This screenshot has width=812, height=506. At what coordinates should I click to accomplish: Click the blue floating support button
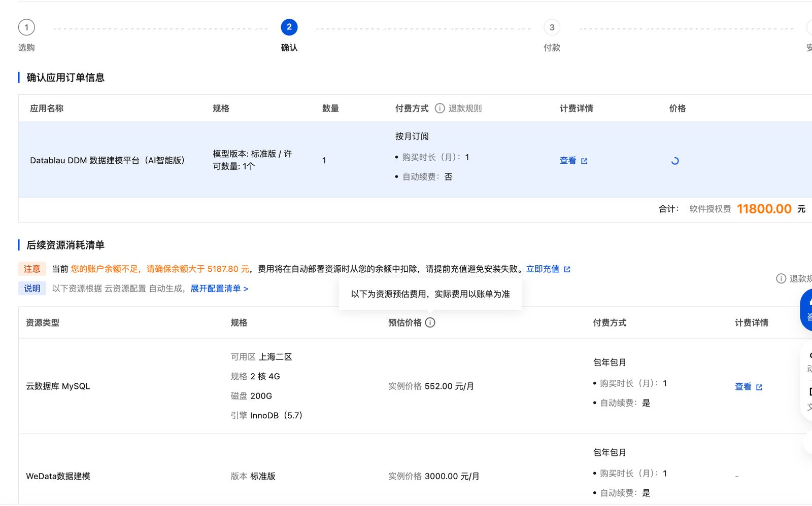pyautogui.click(x=806, y=310)
